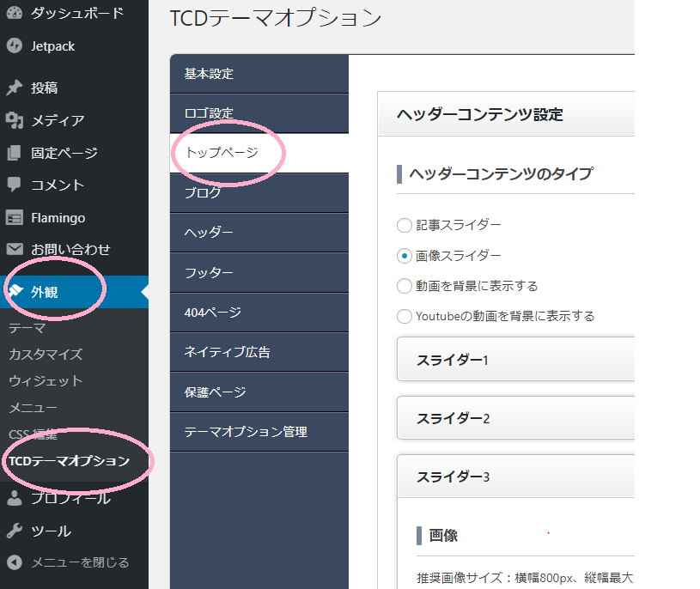Open the Flamingo menu label

[58, 218]
